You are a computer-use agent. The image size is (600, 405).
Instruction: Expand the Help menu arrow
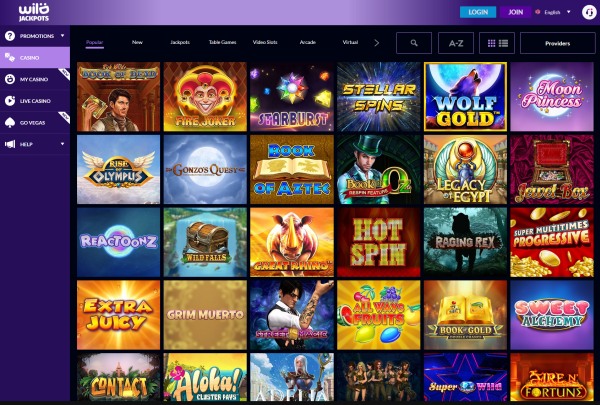(62, 144)
